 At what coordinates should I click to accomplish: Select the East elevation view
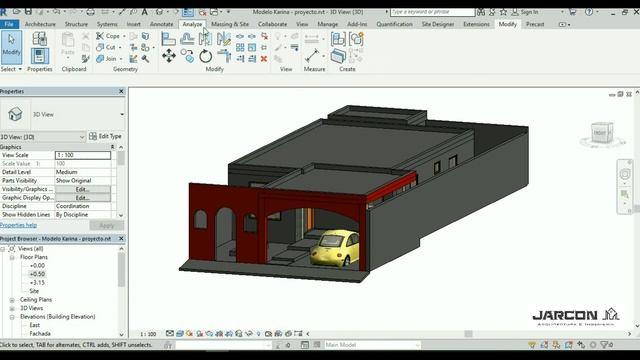[x=35, y=325]
